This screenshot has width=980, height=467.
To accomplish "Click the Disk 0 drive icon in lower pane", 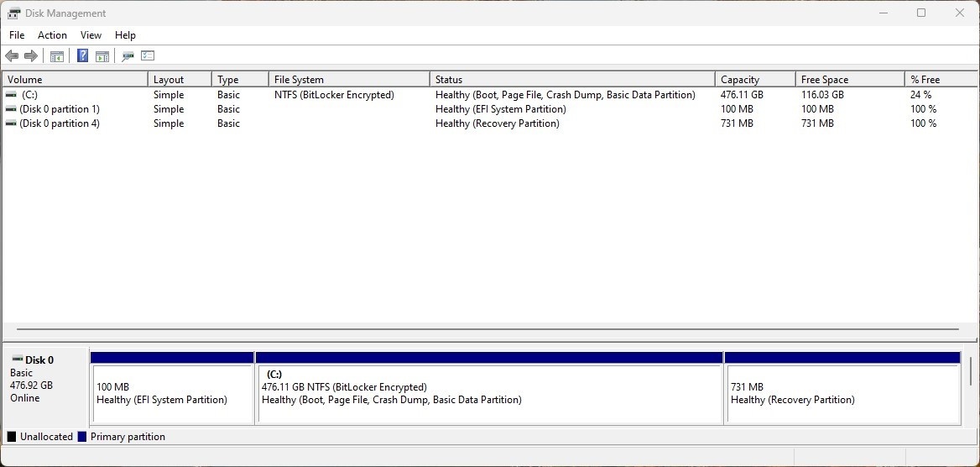I will pyautogui.click(x=17, y=359).
